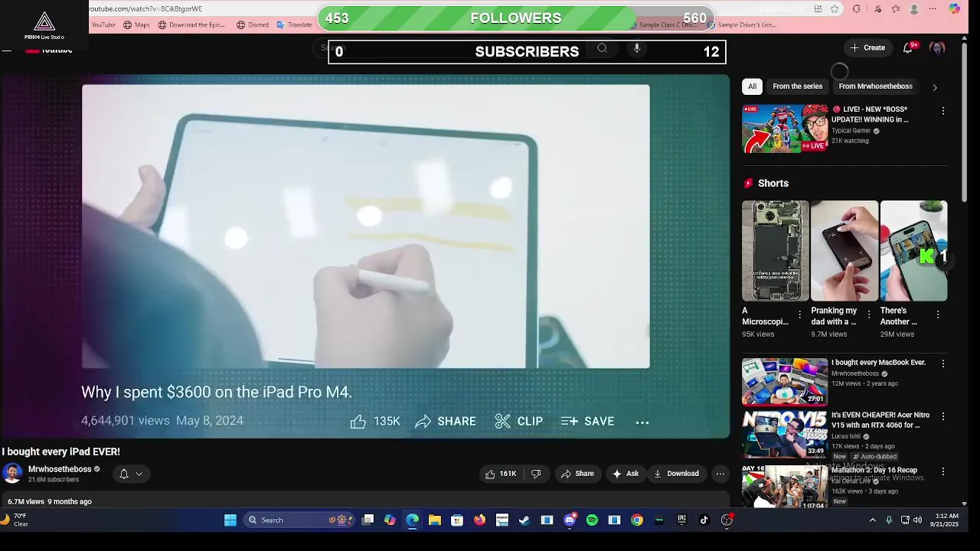980x551 pixels.
Task: Open the Translate bookmark
Action: 294,24
